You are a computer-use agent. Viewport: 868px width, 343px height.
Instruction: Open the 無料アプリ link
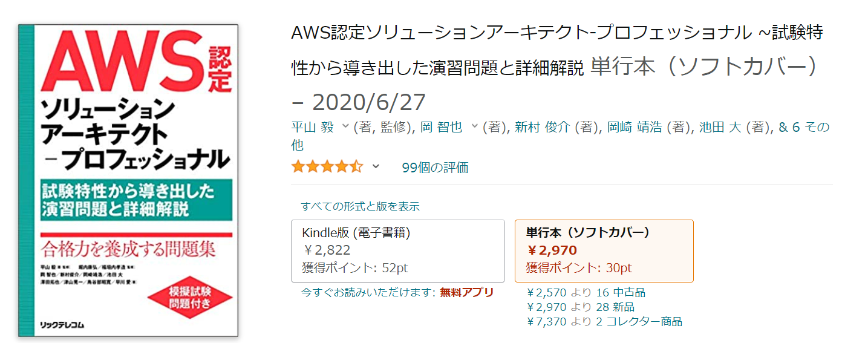466,293
